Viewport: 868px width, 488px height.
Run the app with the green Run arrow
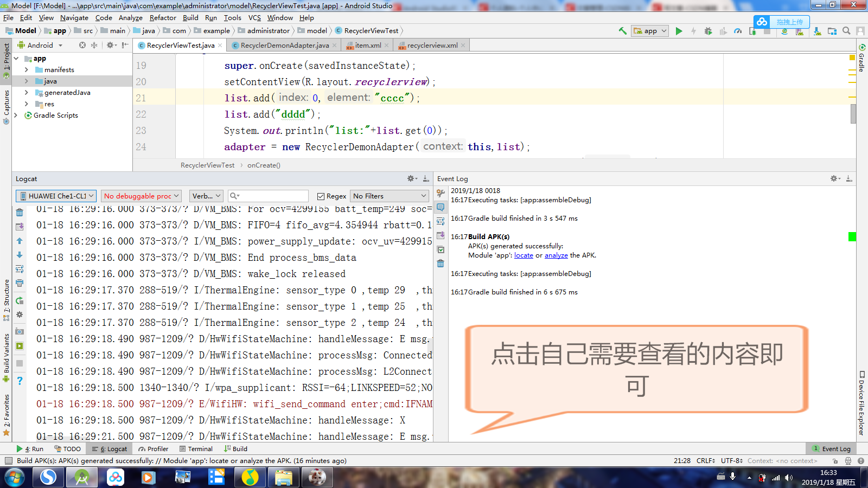click(679, 31)
